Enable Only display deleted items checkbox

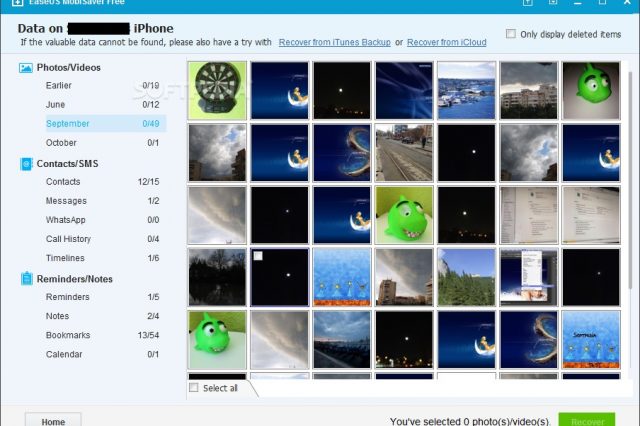tap(511, 34)
